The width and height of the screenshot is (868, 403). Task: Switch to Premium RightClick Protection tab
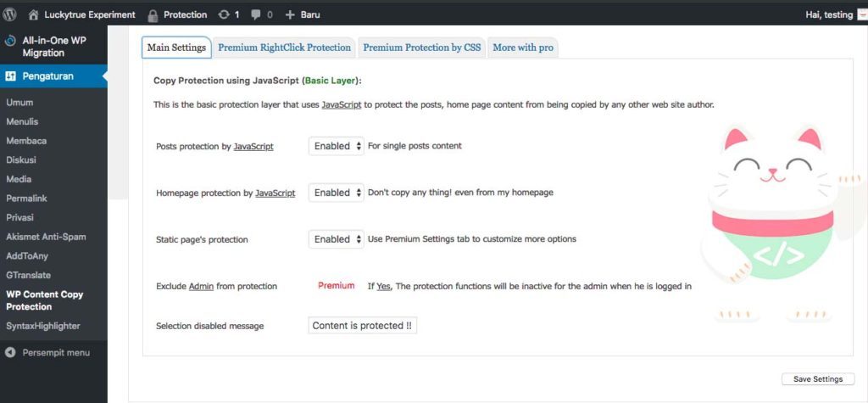point(285,48)
